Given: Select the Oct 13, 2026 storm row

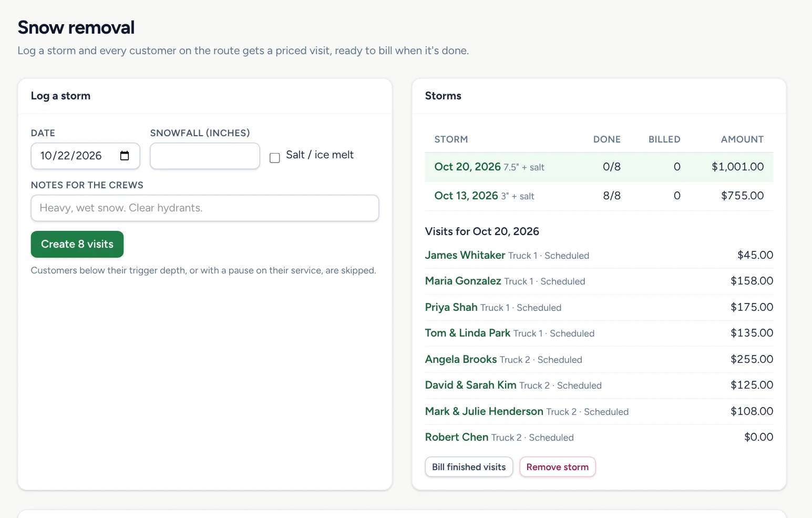Looking at the screenshot, I should tap(599, 196).
